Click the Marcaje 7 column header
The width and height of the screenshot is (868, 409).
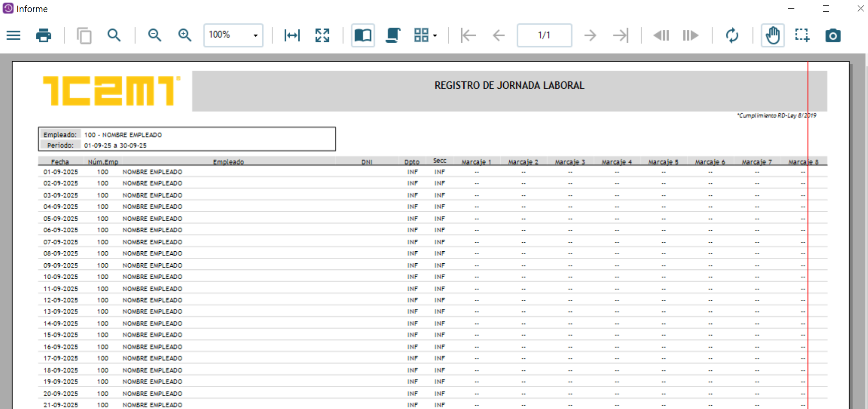[x=757, y=162]
